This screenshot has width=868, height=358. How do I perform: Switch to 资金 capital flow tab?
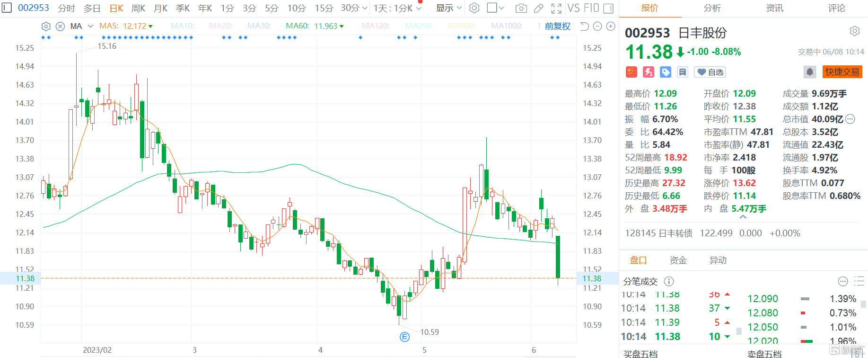678,260
